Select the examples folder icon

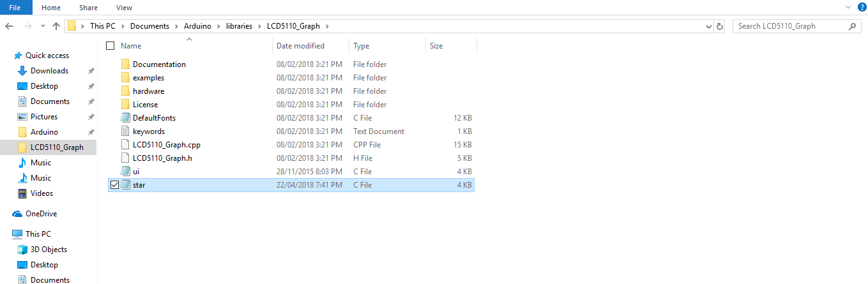pos(125,77)
